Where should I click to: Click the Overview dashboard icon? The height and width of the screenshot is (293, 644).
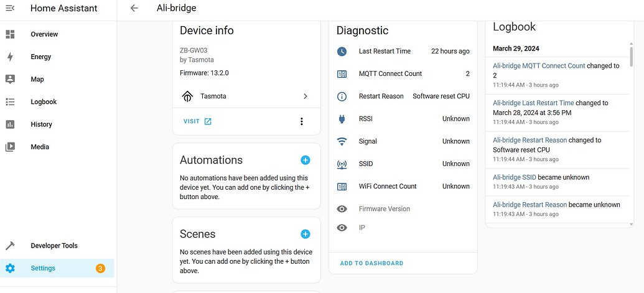tap(10, 34)
